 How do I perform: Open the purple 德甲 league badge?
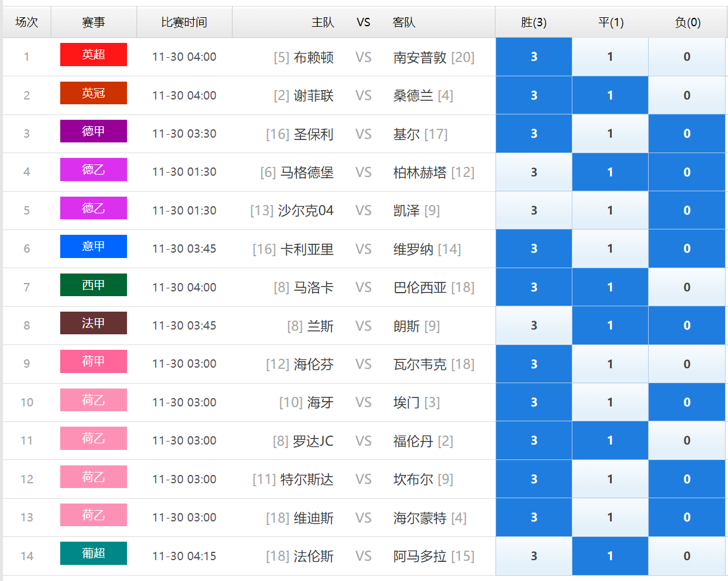pyautogui.click(x=94, y=131)
